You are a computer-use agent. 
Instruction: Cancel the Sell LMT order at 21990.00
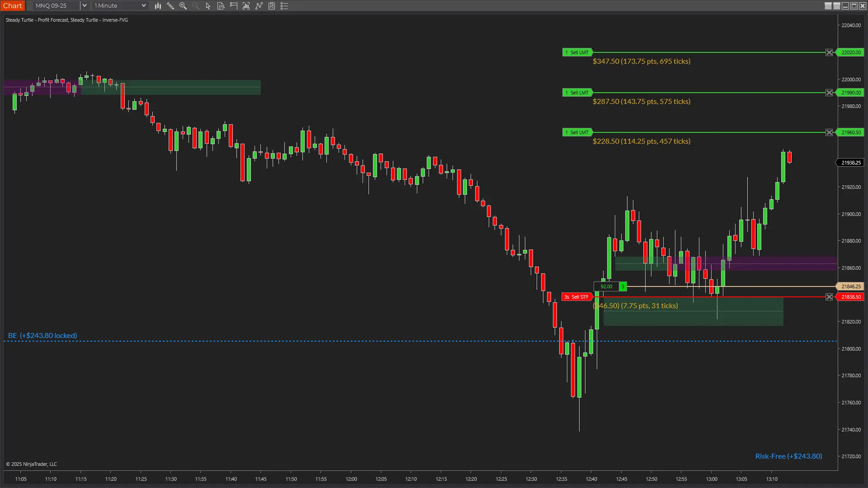(829, 93)
